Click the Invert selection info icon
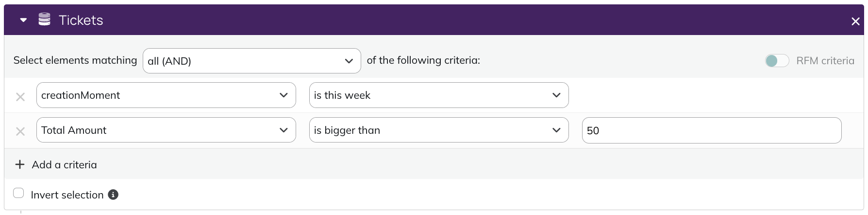 pyautogui.click(x=113, y=195)
